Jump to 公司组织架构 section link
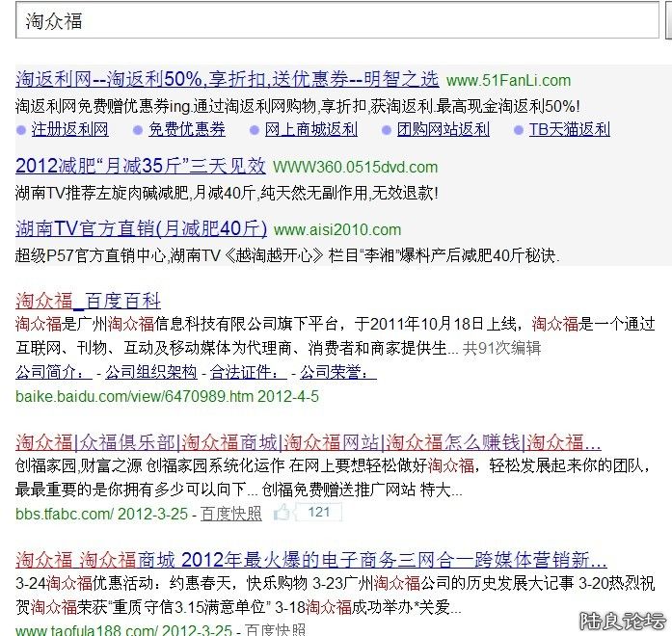 click(x=150, y=372)
